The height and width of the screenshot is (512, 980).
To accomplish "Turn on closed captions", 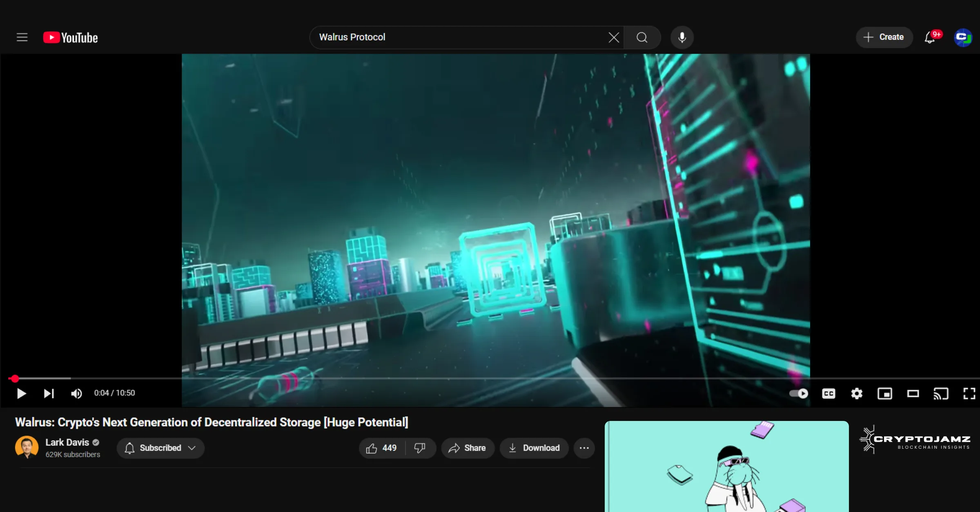I will [x=829, y=393].
